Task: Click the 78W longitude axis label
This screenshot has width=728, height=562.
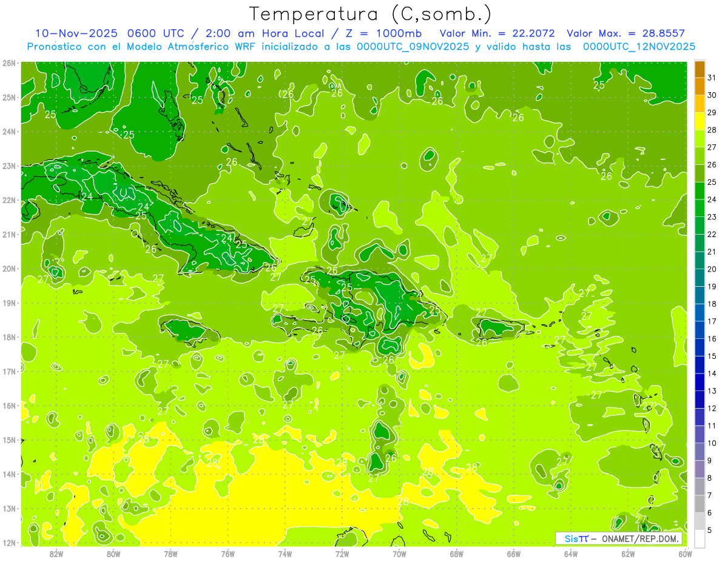Action: tap(170, 554)
